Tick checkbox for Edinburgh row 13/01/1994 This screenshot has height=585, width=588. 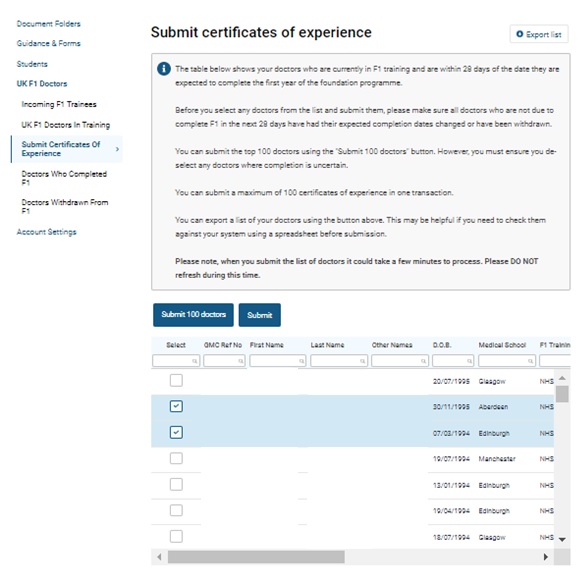(176, 484)
